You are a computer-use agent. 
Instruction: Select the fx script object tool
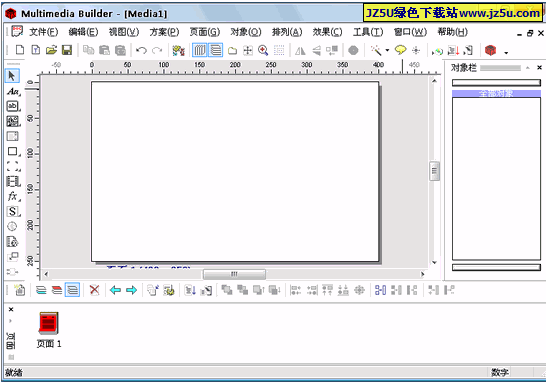coord(13,196)
